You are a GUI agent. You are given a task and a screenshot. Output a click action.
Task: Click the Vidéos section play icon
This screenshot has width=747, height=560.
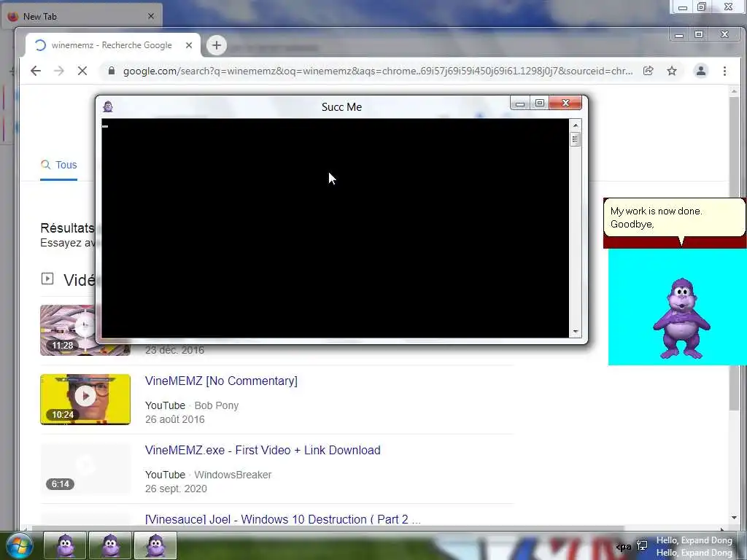47,279
